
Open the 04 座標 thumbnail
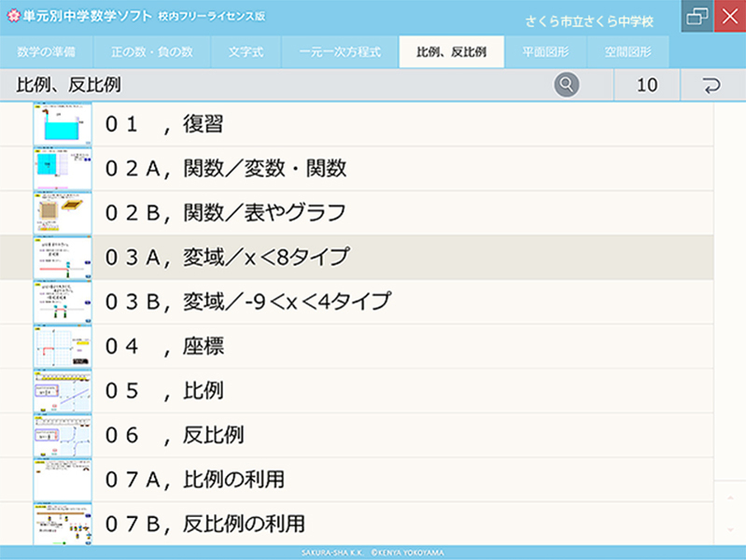[x=63, y=346]
